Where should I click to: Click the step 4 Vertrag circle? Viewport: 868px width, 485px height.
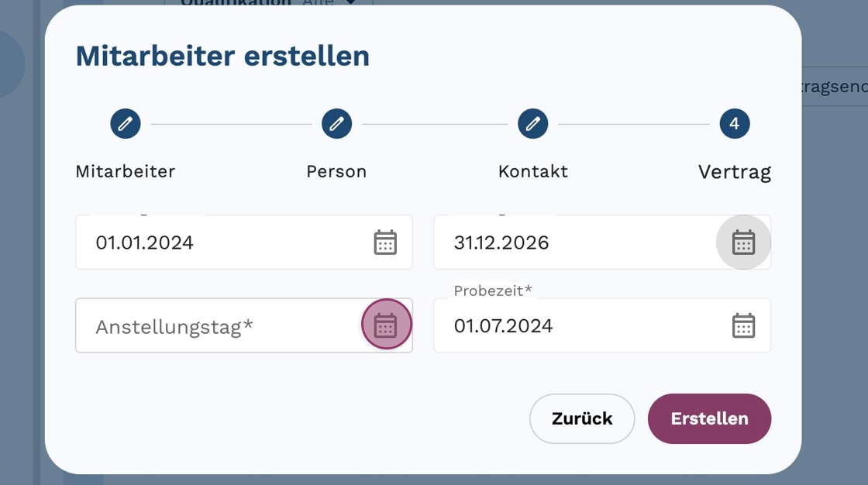(734, 124)
